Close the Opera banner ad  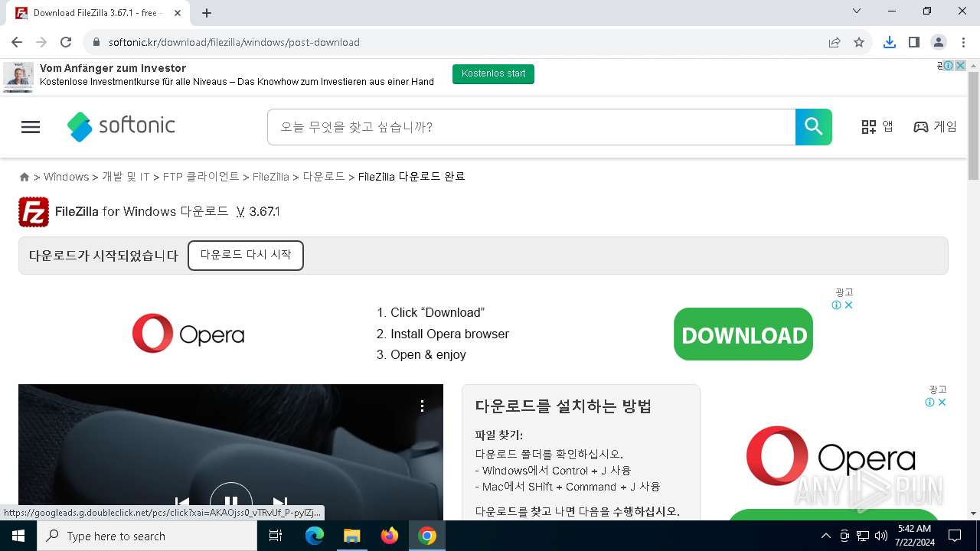coord(848,305)
